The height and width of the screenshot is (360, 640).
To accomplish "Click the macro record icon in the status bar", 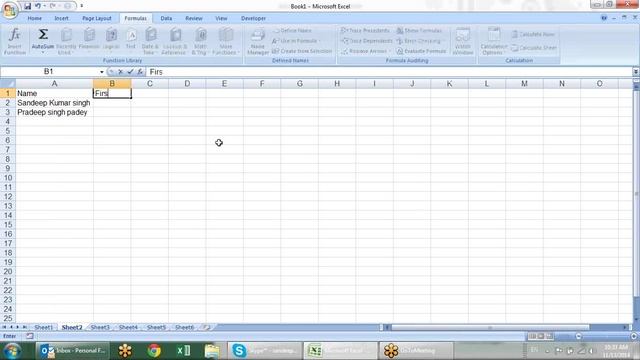I will pyautogui.click(x=29, y=336).
